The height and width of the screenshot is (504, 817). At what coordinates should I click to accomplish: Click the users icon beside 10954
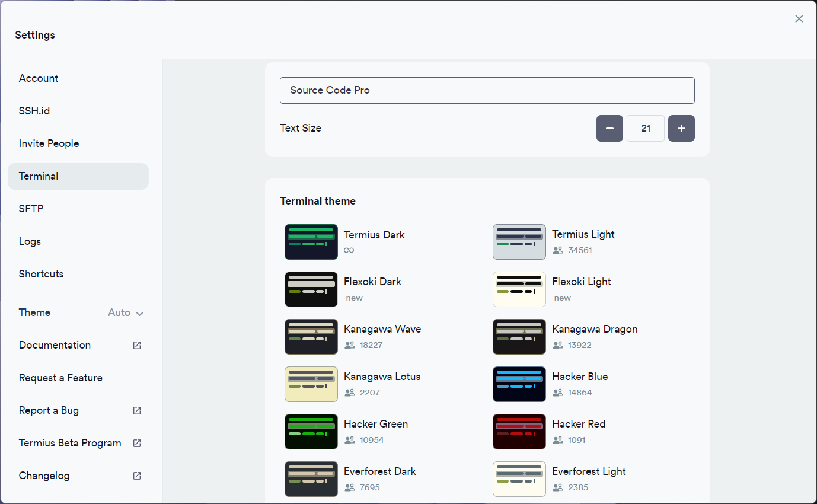[x=349, y=440]
